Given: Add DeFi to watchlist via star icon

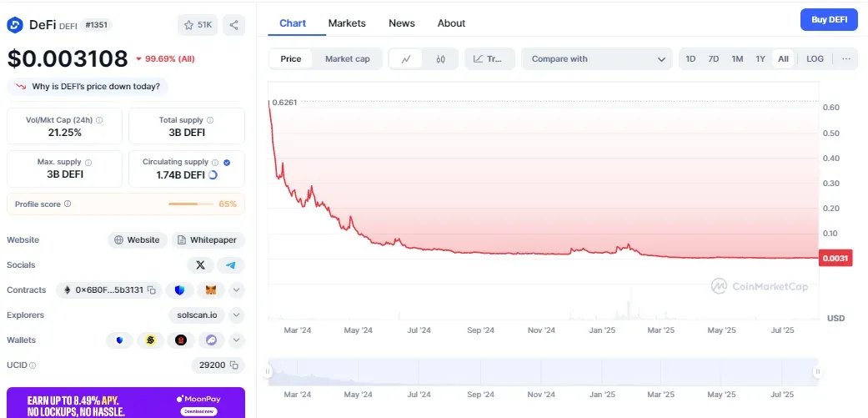Looking at the screenshot, I should [x=198, y=25].
